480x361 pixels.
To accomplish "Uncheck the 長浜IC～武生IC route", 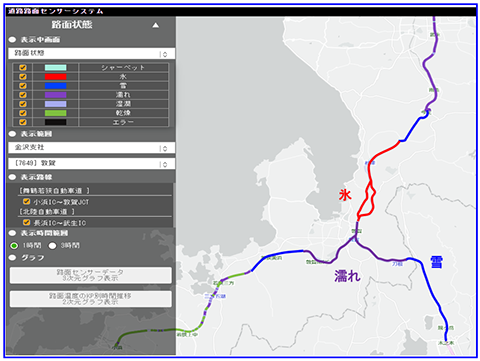I will [26, 222].
